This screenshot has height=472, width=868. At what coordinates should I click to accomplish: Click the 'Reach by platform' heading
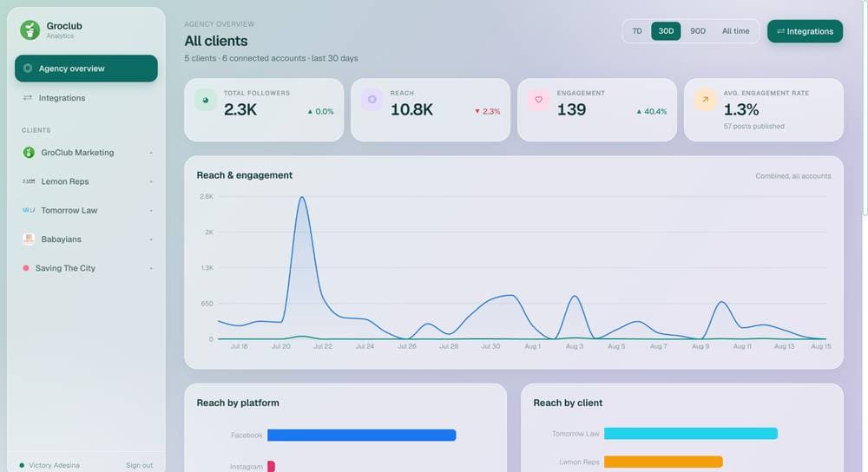(x=238, y=403)
